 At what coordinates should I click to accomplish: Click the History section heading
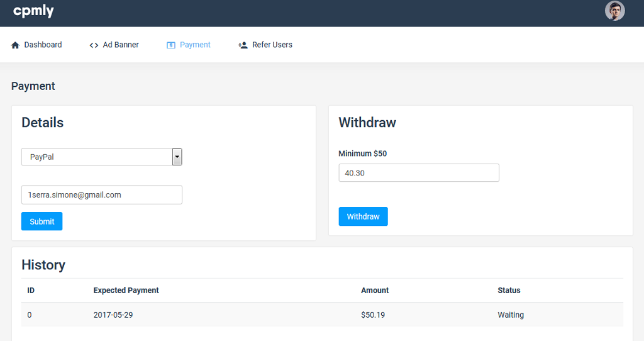click(43, 265)
